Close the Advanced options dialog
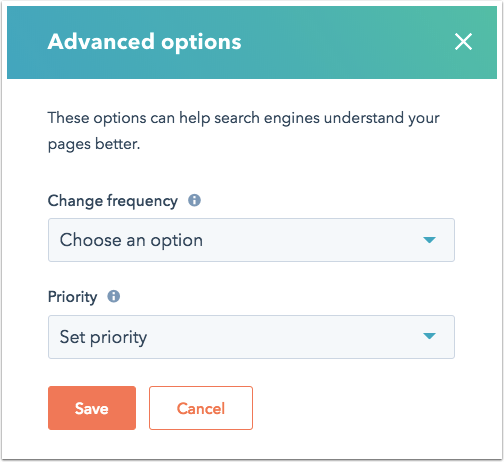The image size is (504, 462). click(x=463, y=42)
